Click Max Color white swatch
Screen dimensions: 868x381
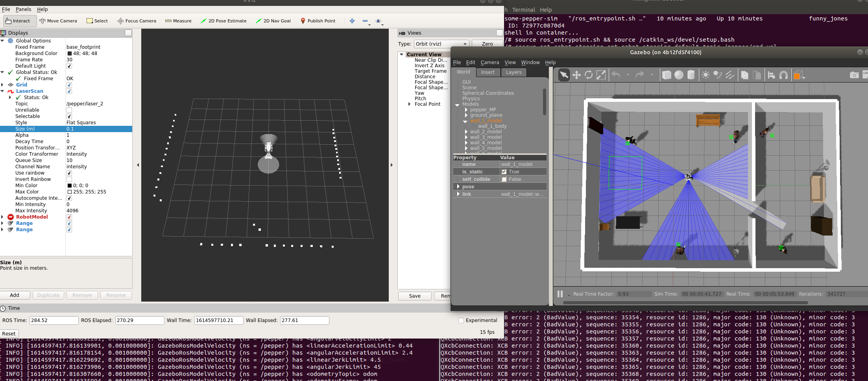click(x=70, y=192)
